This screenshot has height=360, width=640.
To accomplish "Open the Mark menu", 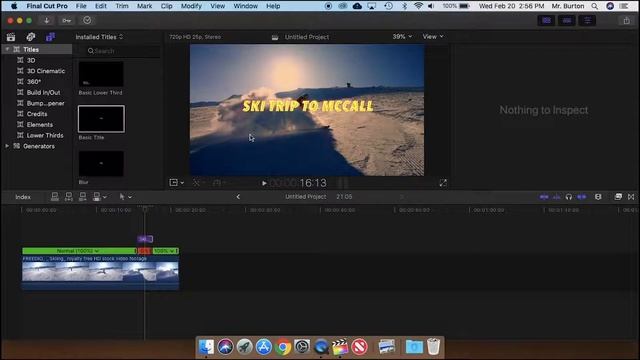I will point(144,6).
